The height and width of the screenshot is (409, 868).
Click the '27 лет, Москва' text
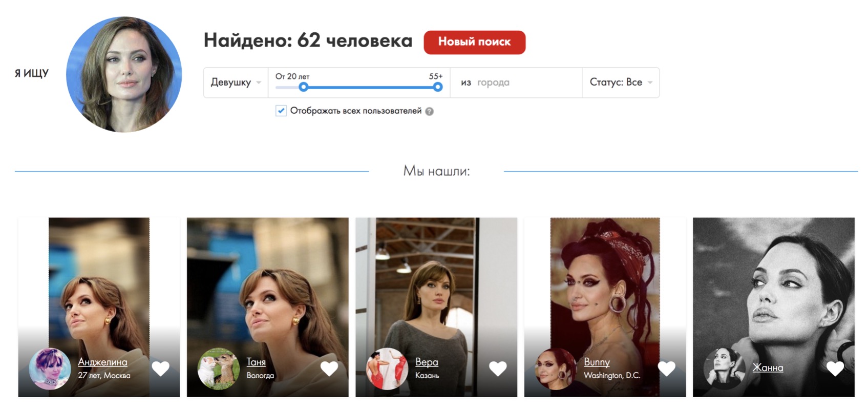coord(104,376)
